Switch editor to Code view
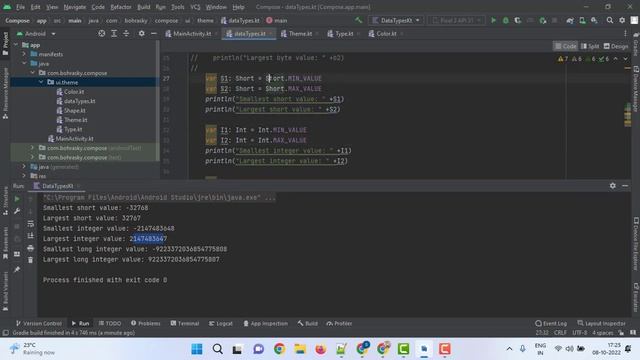The width and height of the screenshot is (640, 360). coord(565,46)
